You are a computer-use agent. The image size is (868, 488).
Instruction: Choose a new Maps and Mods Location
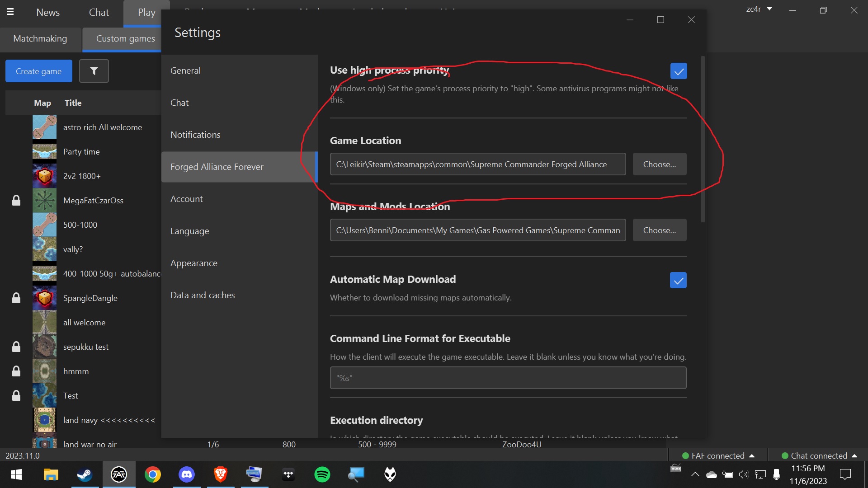coord(660,230)
